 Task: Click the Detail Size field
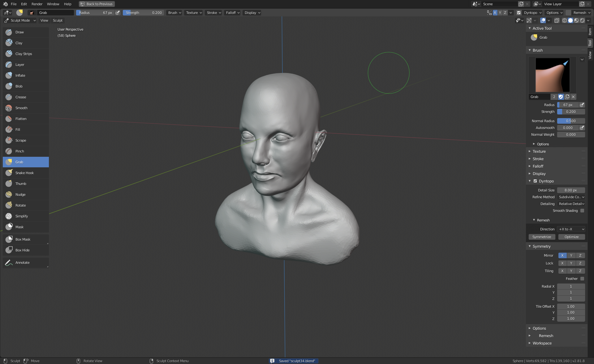coord(570,190)
